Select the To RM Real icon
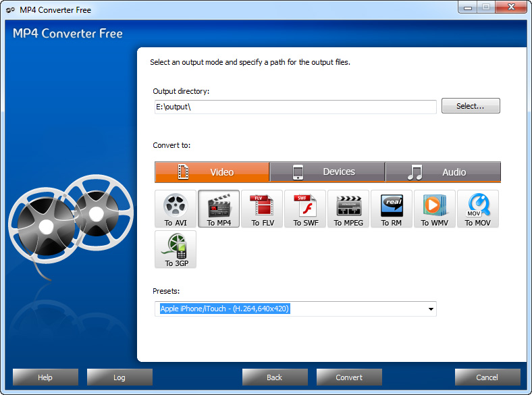Screen dimensions: 532x395 [392, 209]
